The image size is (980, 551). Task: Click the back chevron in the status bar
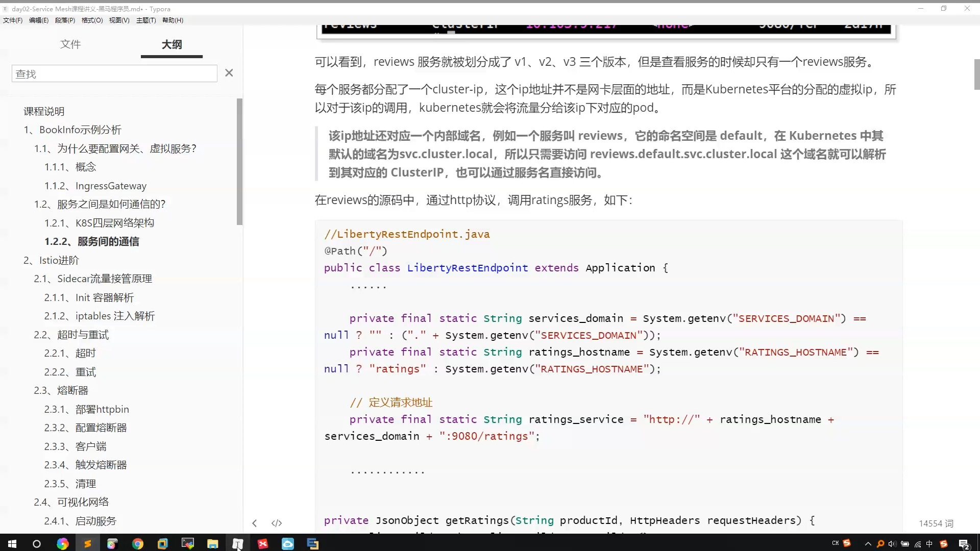[x=254, y=523]
